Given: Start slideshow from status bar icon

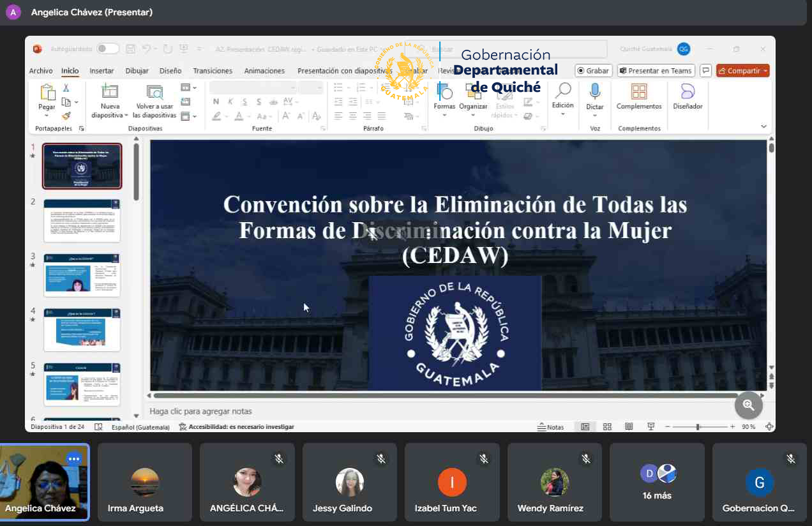Looking at the screenshot, I should [651, 426].
